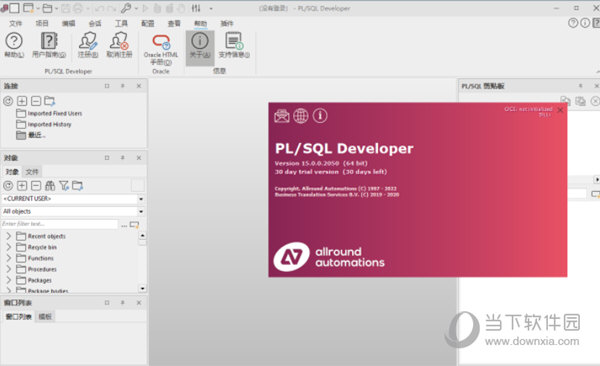Expand the Procedures folder
Viewport: 600px width, 366px height.
[x=8, y=269]
